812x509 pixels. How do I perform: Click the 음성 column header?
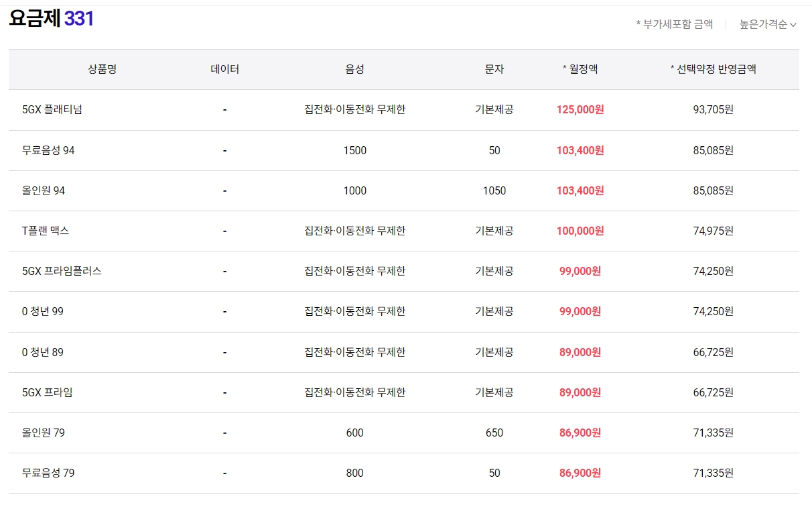tap(354, 69)
